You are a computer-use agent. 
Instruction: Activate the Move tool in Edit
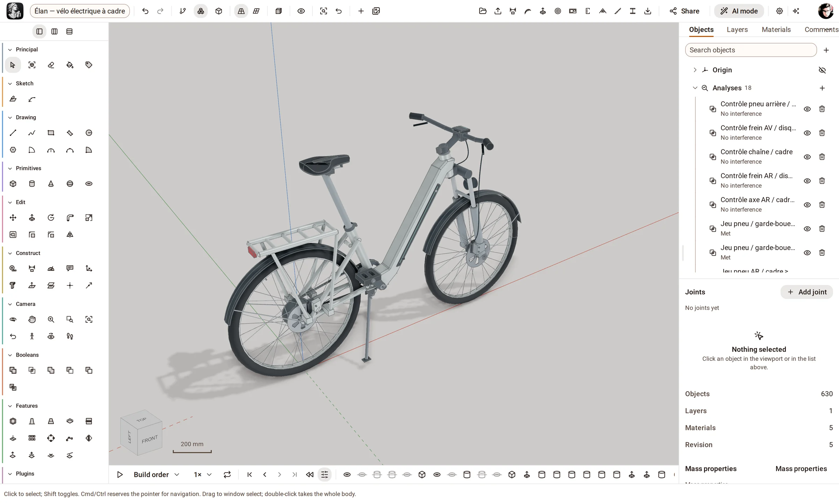[x=13, y=218]
